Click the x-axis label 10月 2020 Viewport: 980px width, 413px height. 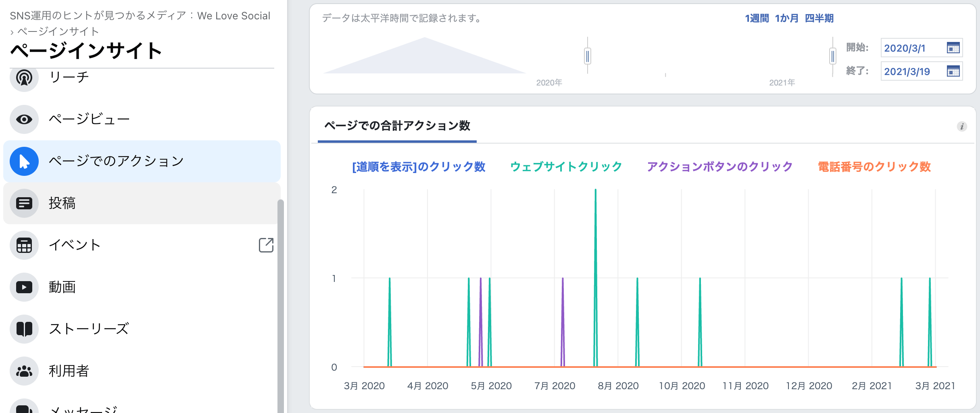tap(682, 386)
